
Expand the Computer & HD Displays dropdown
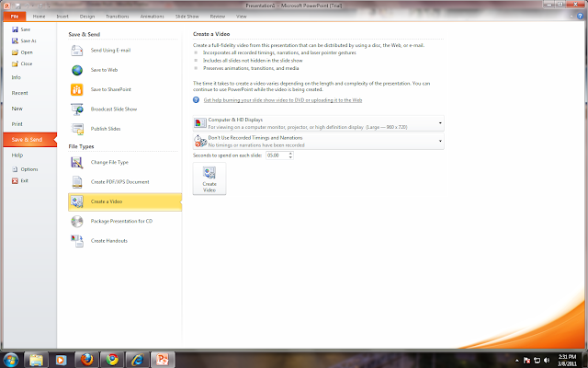tap(440, 123)
